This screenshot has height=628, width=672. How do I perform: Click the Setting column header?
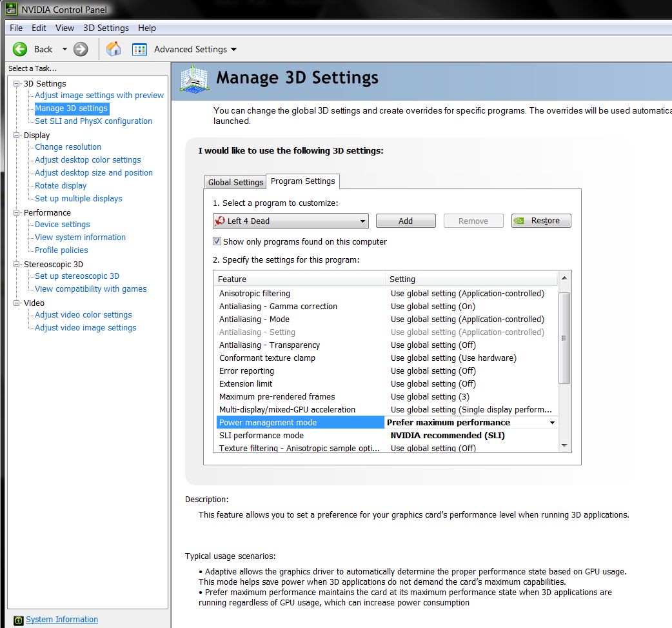click(x=471, y=279)
